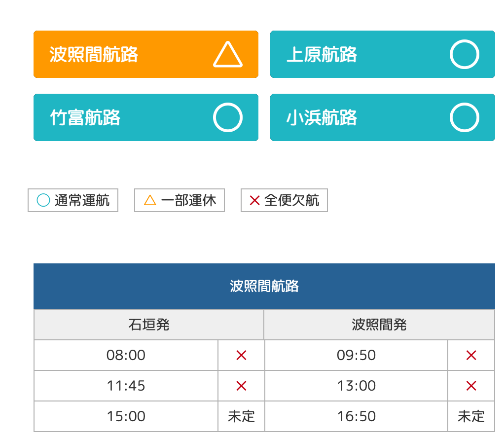Screen dimensions: 504x437
Task: Click the circle icon on 上原航路
Action: pos(465,54)
